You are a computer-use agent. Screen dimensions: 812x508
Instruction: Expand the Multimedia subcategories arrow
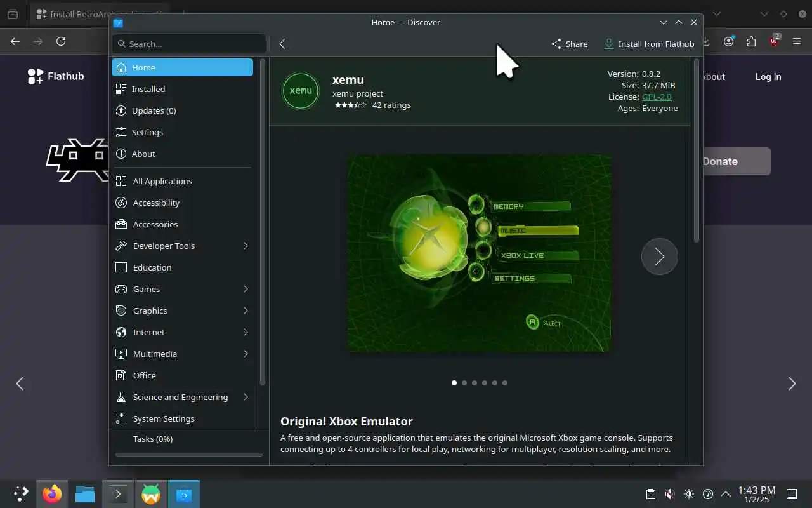pos(246,354)
